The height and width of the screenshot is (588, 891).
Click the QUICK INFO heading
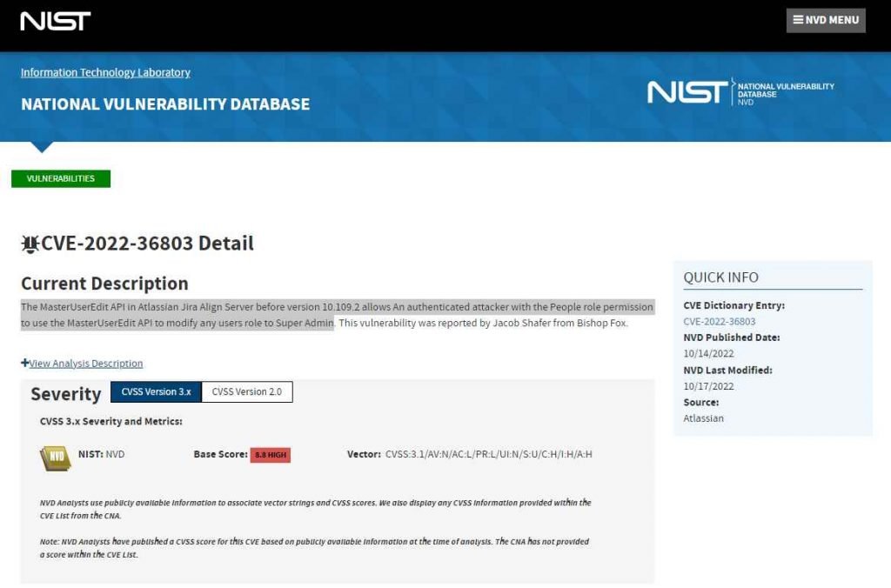[720, 277]
